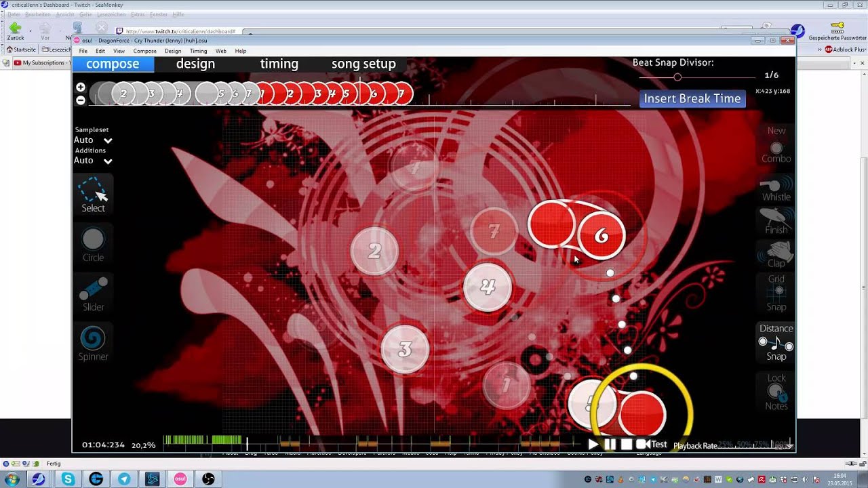Choose the Spinner tool
The image size is (868, 488).
[93, 344]
